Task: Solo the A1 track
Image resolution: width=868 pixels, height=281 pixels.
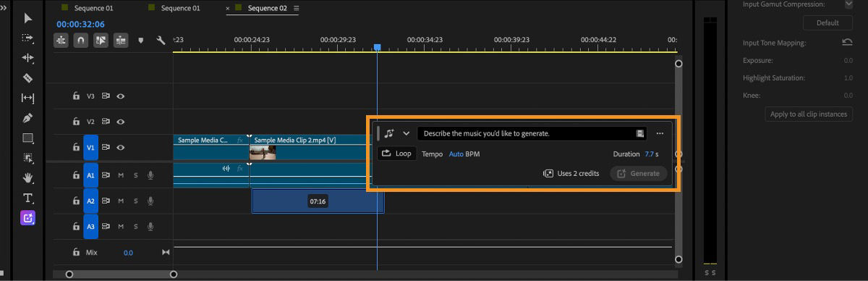Action: 135,175
